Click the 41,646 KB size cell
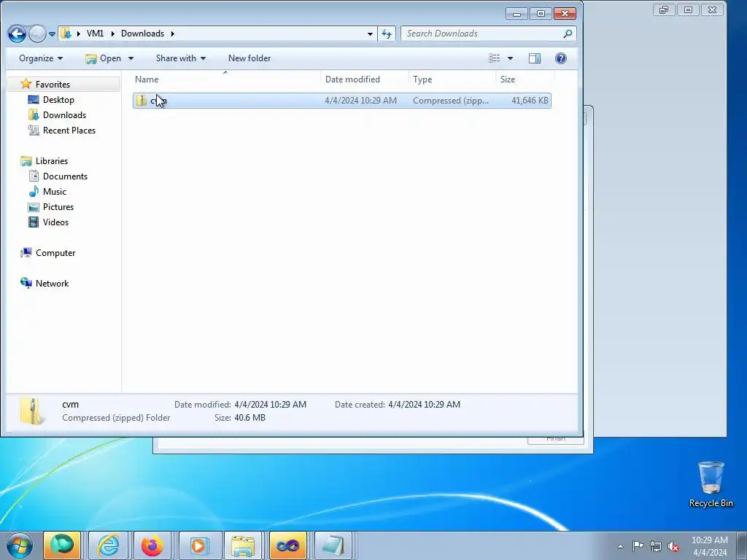Image resolution: width=747 pixels, height=560 pixels. point(530,101)
